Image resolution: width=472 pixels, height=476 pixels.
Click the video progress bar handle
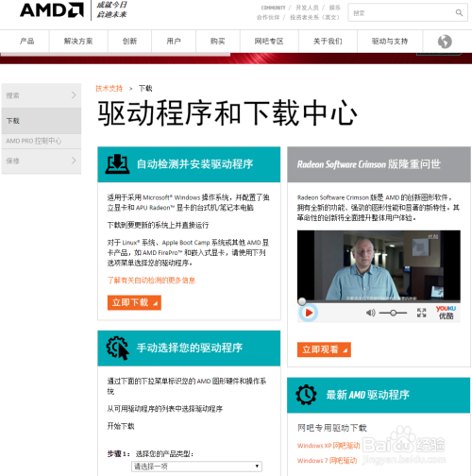pyautogui.click(x=302, y=301)
